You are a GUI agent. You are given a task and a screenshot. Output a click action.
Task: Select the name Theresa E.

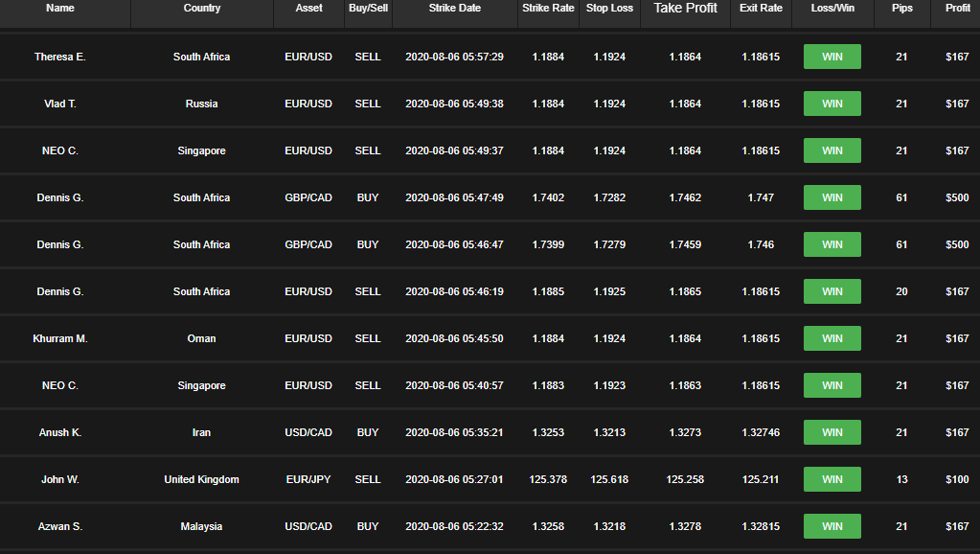click(x=60, y=57)
